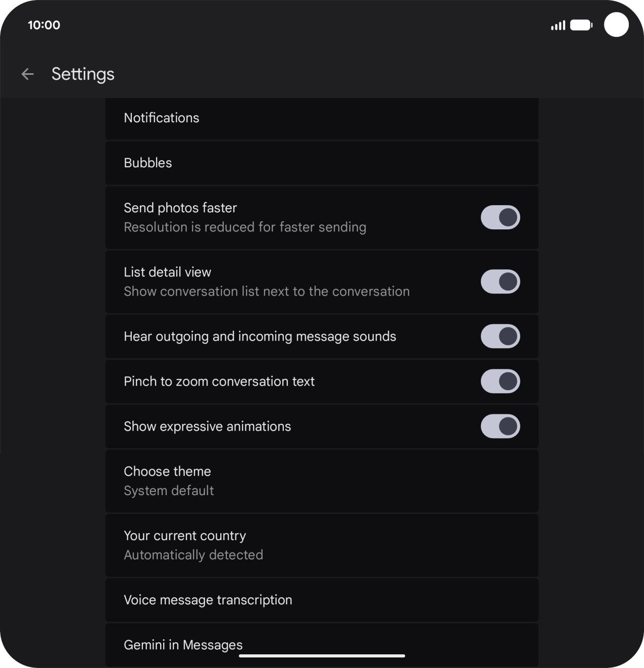The height and width of the screenshot is (668, 644).
Task: Tap the Settings page title
Action: [83, 74]
